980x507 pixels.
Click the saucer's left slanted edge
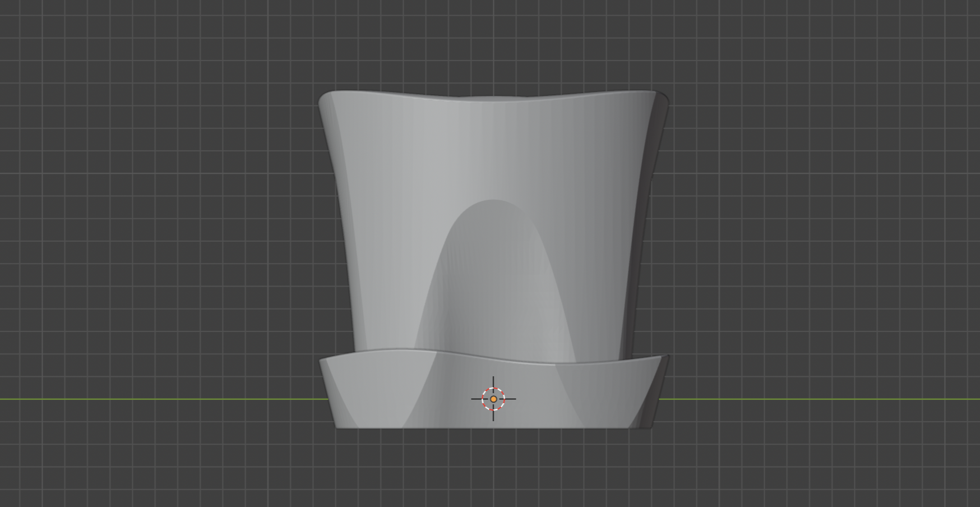328,393
